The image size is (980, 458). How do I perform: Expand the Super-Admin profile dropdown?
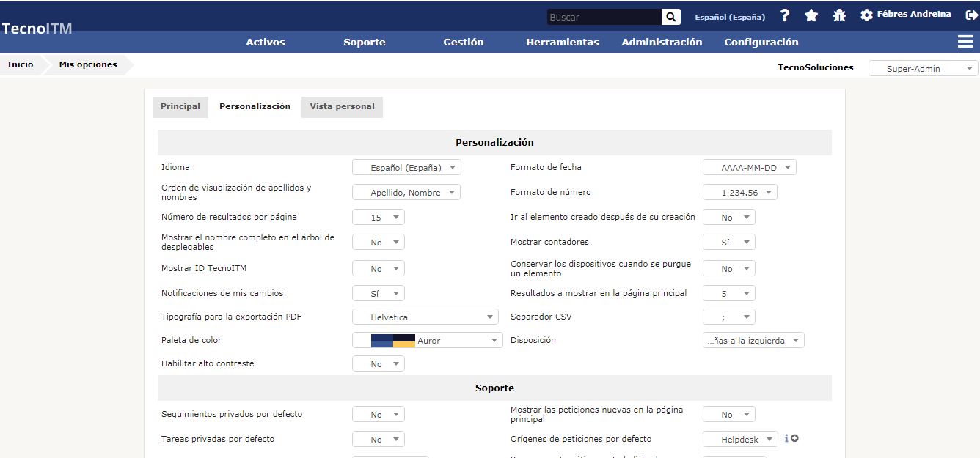923,69
